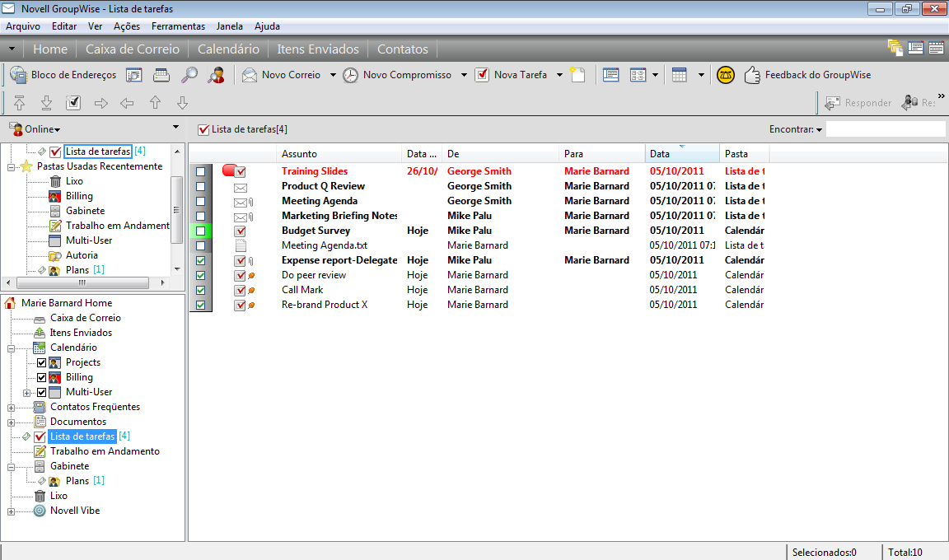Open the Encontrar dropdown
This screenshot has width=949, height=560.
[x=796, y=129]
